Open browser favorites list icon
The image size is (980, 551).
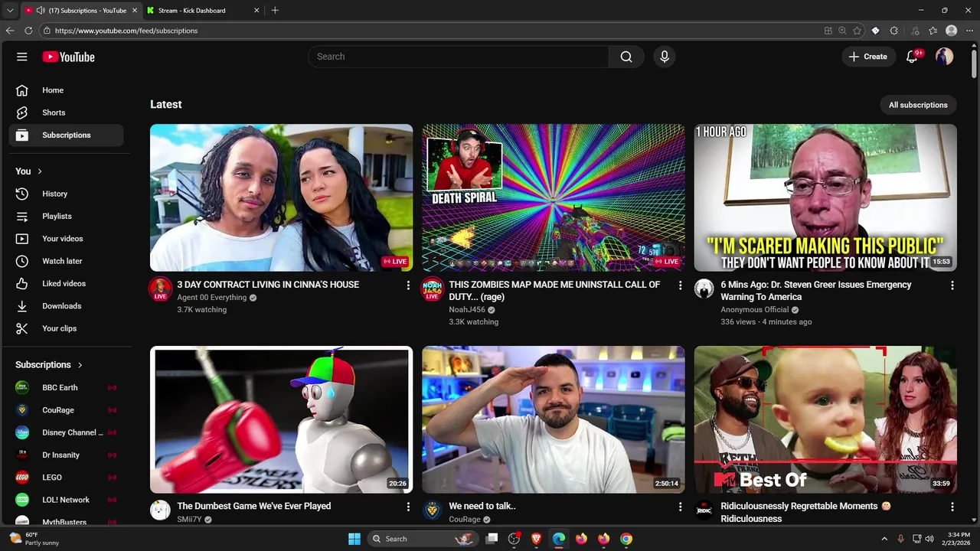(x=933, y=31)
